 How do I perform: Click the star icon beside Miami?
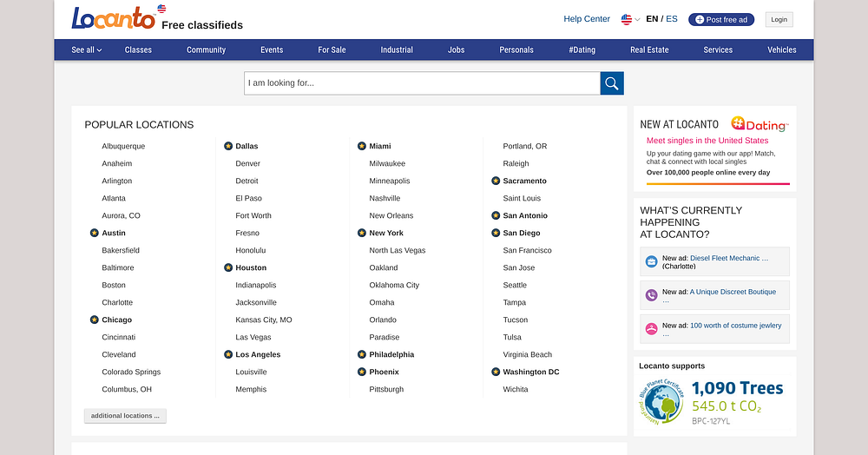(x=361, y=146)
